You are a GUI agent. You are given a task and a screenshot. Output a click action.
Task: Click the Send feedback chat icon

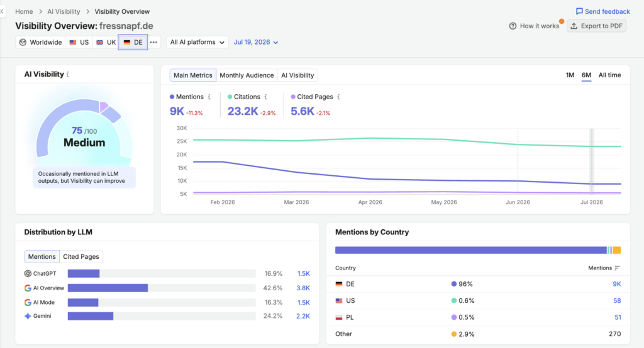coord(579,11)
